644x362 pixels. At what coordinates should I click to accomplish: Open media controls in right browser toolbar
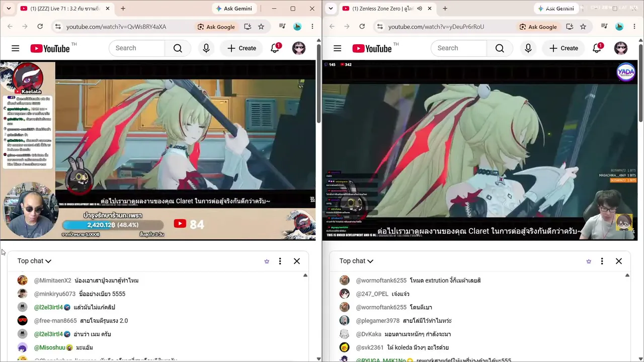(604, 27)
